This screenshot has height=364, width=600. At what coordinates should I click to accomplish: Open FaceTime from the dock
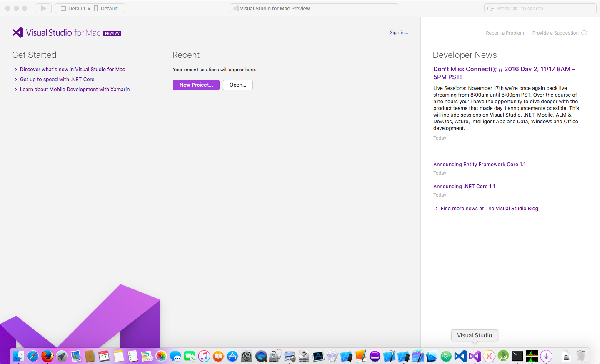pos(190,356)
